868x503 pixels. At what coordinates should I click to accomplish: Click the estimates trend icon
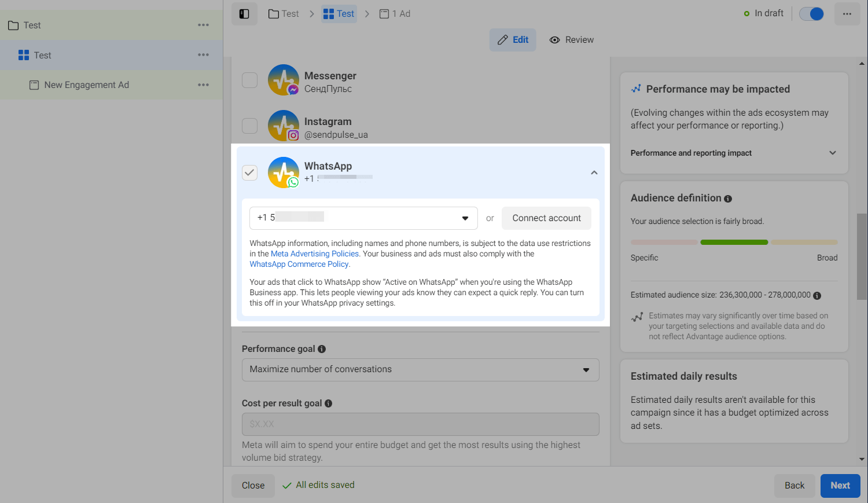pos(638,317)
